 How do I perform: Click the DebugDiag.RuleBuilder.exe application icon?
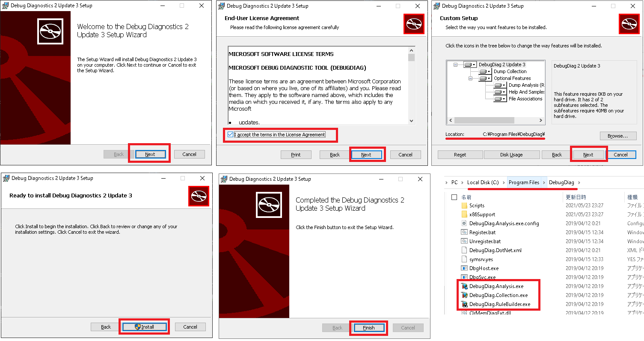click(464, 304)
